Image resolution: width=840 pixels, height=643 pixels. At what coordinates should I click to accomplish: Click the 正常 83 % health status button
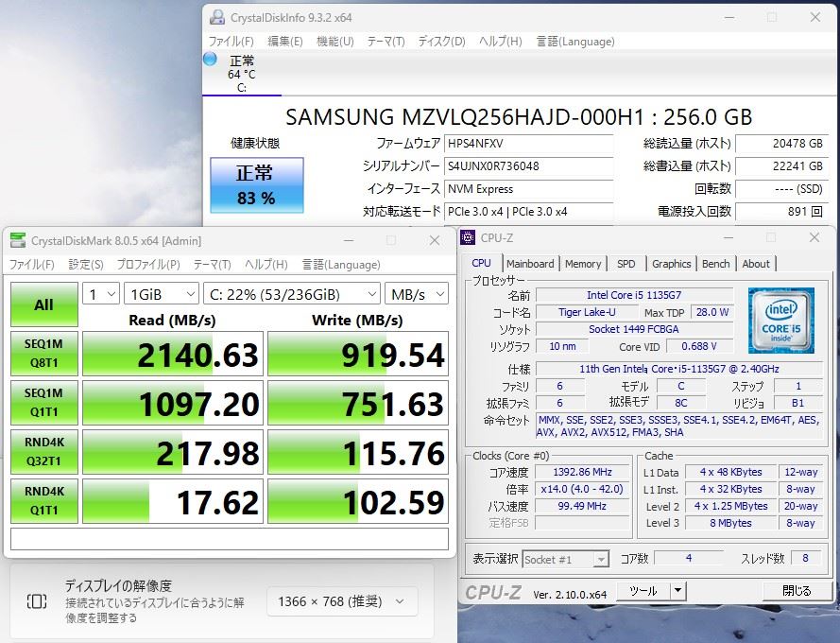(257, 185)
